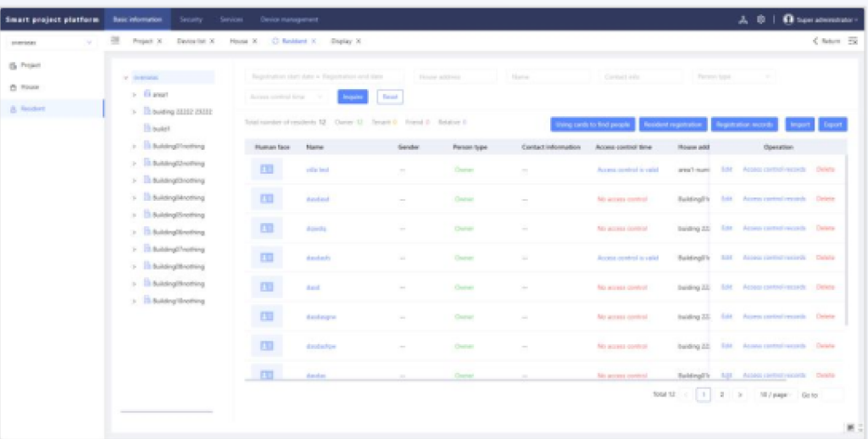Expand the area1 tree node
Image resolution: width=868 pixels, height=439 pixels.
point(135,94)
